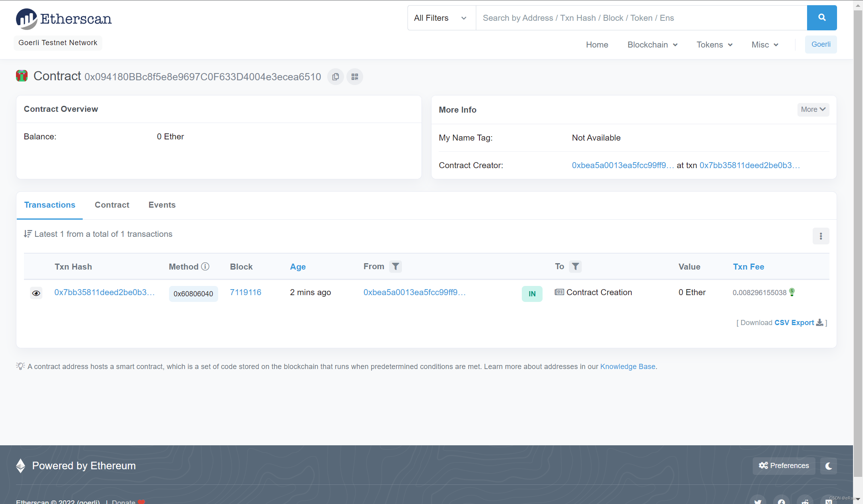Toggle dark mode moon icon
The width and height of the screenshot is (863, 504).
point(829,466)
